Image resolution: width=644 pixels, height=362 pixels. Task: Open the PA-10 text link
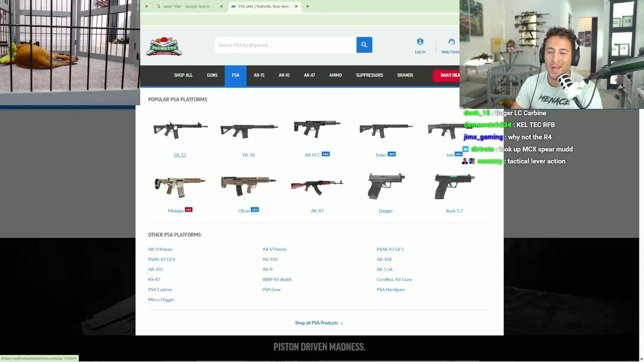click(249, 155)
